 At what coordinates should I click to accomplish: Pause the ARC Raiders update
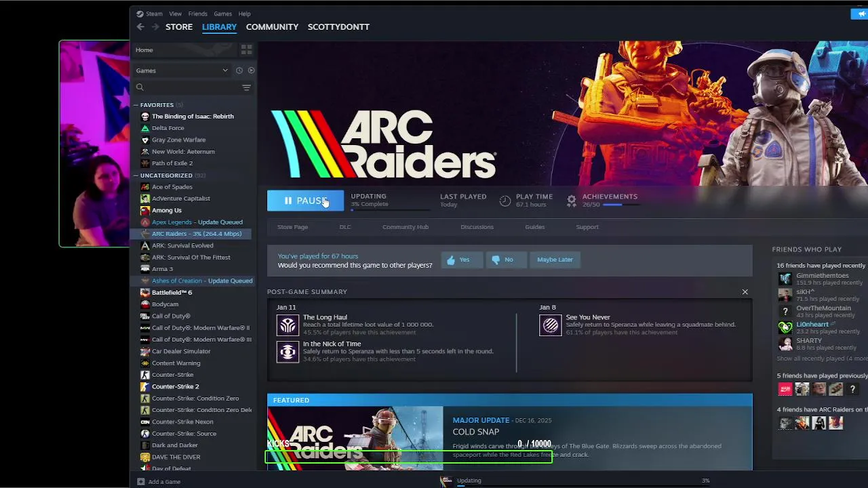pos(305,201)
